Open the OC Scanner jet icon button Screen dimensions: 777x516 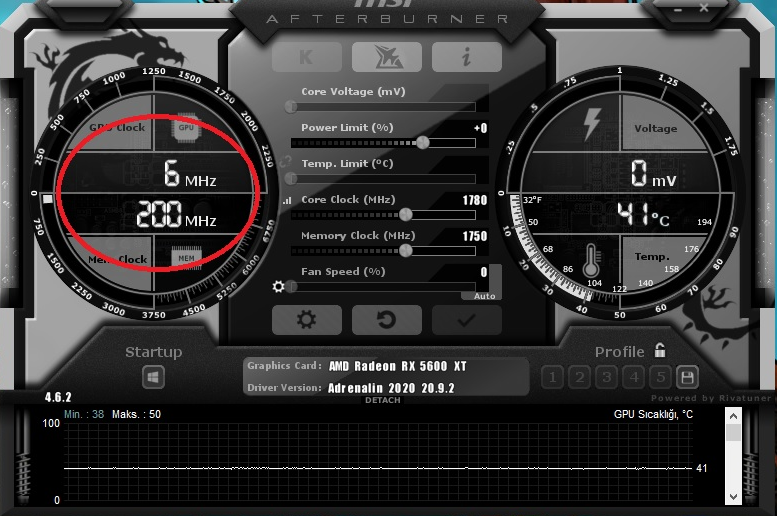pos(387,57)
